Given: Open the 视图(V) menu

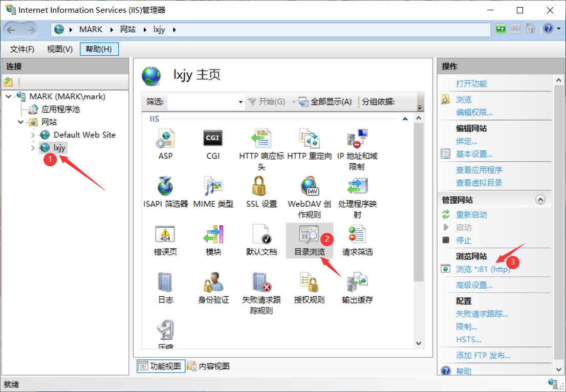Looking at the screenshot, I should pos(59,49).
